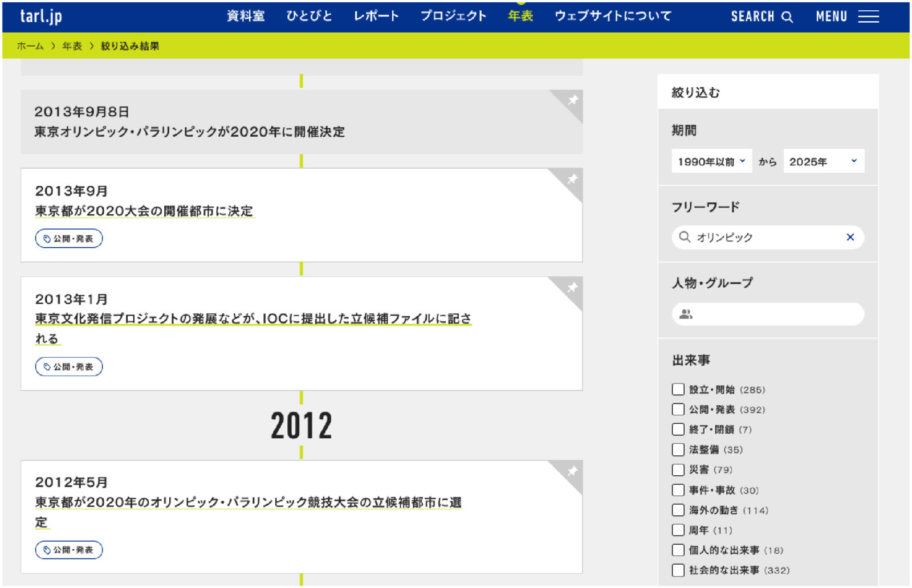Tick the 海外の動き checkbox
The image size is (912, 588).
678,510
